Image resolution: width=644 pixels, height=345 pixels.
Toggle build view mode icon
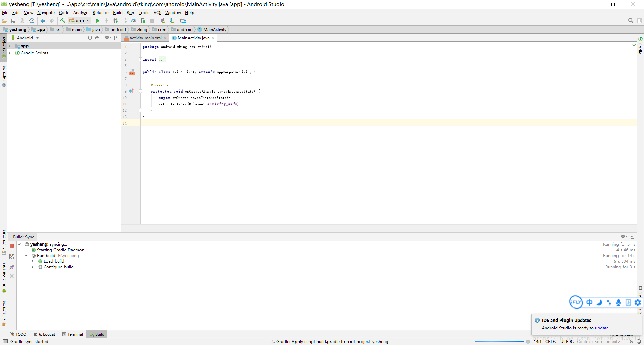point(12,257)
